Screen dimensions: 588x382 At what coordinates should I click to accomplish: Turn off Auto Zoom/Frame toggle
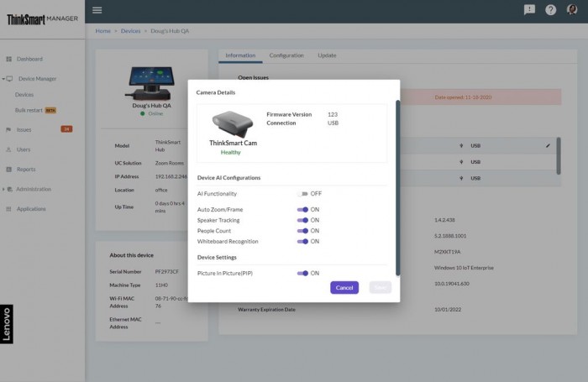click(302, 209)
